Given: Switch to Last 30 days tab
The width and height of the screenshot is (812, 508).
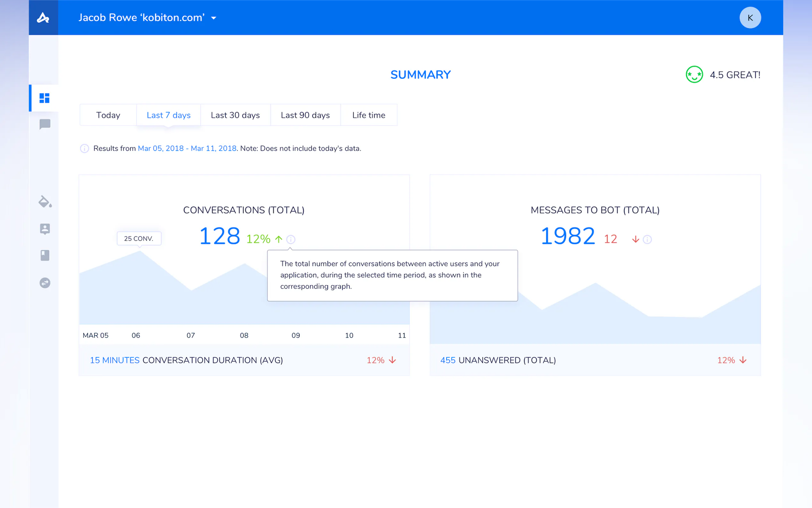Looking at the screenshot, I should click(x=235, y=115).
